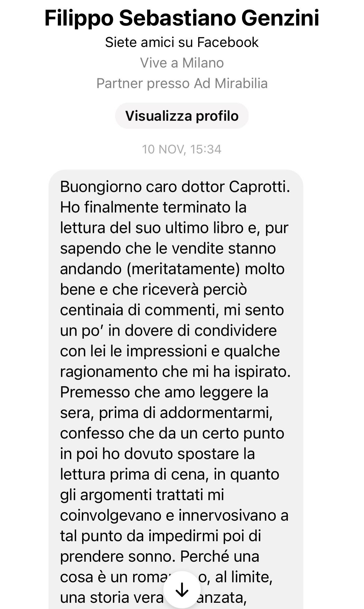Tap the line 'un po' in dovere di condividere'

(x=168, y=331)
